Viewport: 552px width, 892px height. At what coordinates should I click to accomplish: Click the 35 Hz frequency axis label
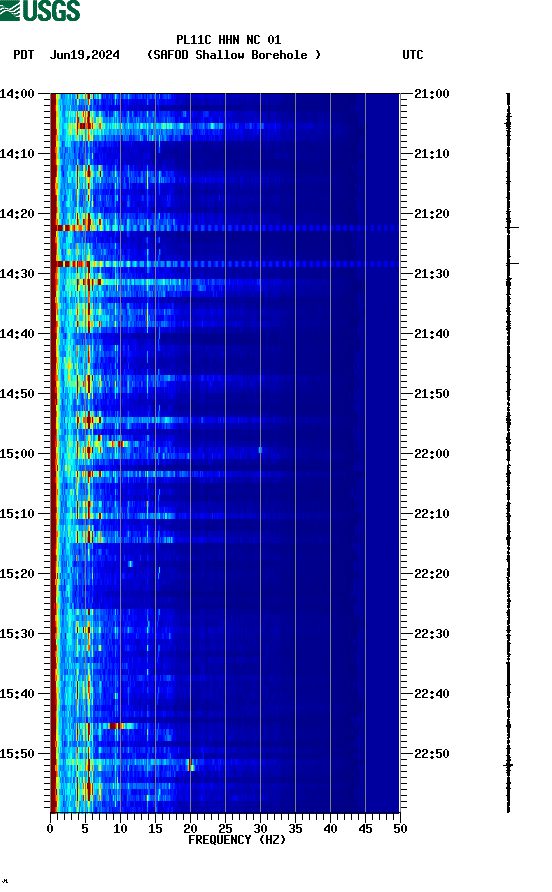point(295,829)
